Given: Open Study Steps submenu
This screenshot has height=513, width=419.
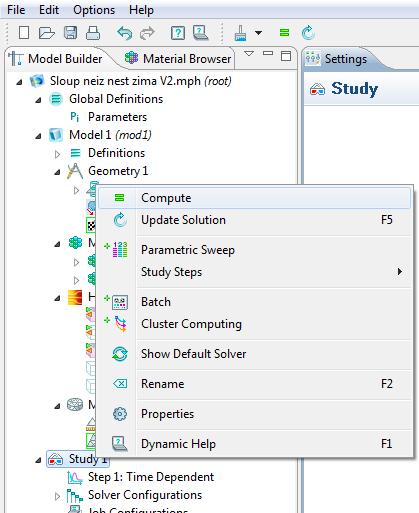Looking at the screenshot, I should tap(255, 272).
